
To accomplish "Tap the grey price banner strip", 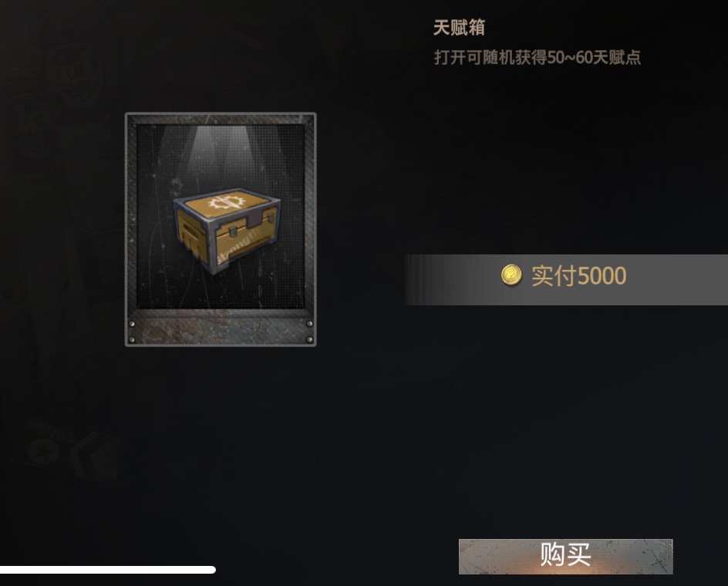I will (x=565, y=280).
